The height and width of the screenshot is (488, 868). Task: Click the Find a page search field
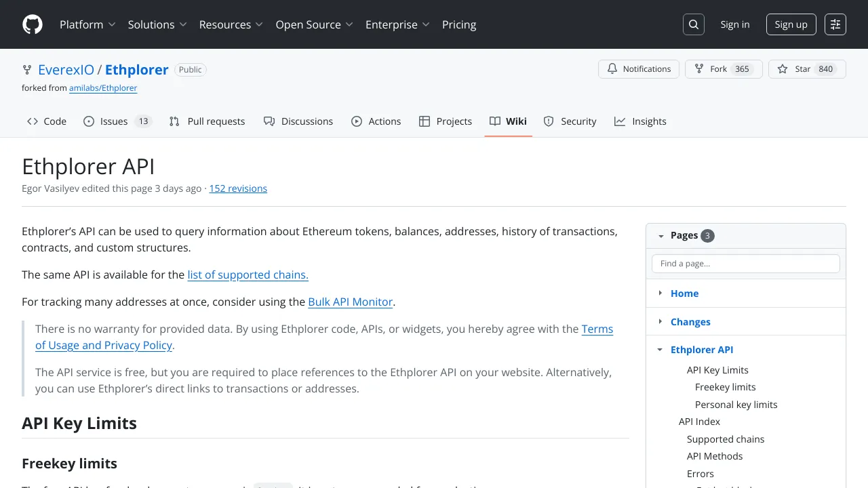746,264
